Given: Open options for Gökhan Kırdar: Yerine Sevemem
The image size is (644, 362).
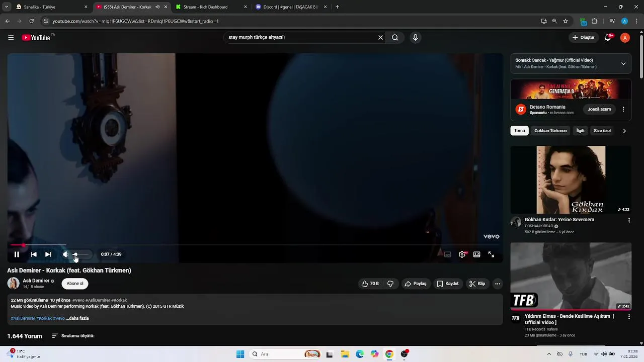Looking at the screenshot, I should (x=629, y=220).
